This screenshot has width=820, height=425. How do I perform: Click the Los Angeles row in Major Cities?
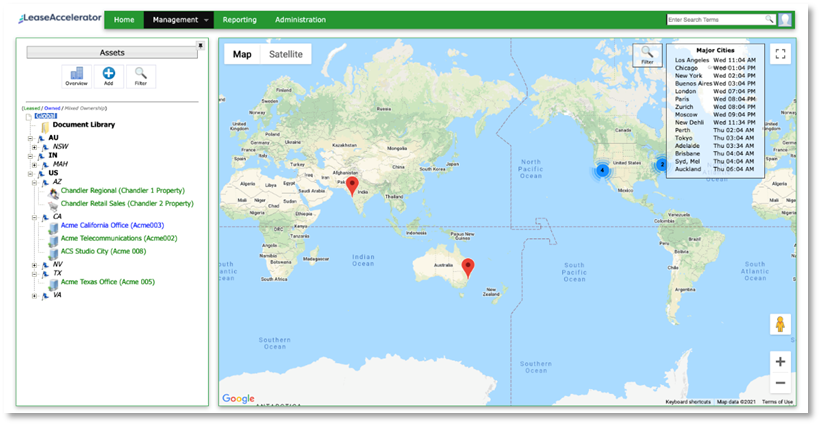point(715,60)
